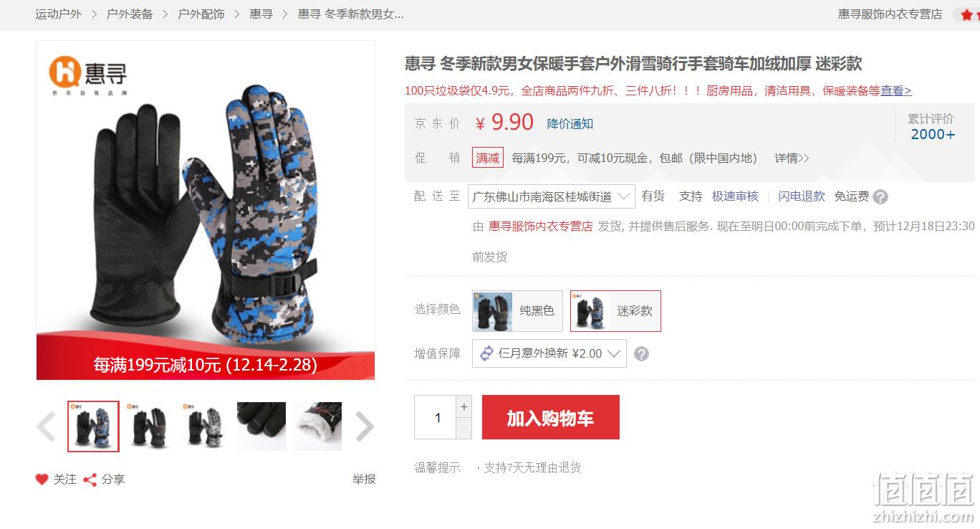Select the 迷彩款 color option
This screenshot has height=529, width=980.
click(x=615, y=310)
